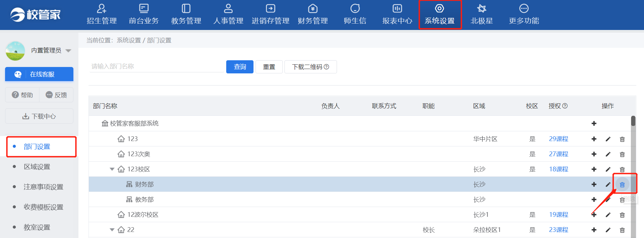
Task: Select 区域设置 in sidebar
Action: (37, 167)
